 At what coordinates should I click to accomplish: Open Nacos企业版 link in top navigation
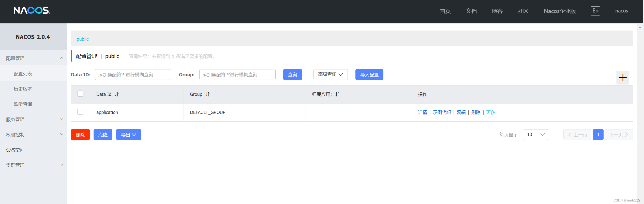pos(560,11)
